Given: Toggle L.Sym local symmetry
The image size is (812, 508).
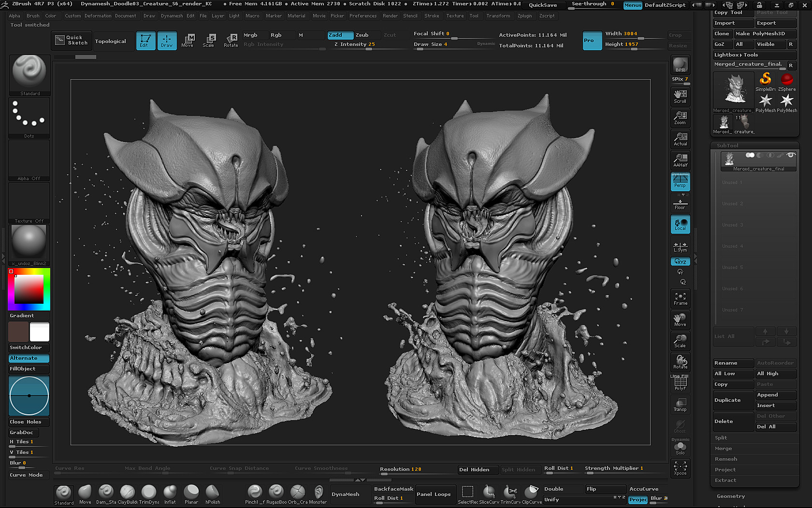Looking at the screenshot, I should pyautogui.click(x=680, y=246).
